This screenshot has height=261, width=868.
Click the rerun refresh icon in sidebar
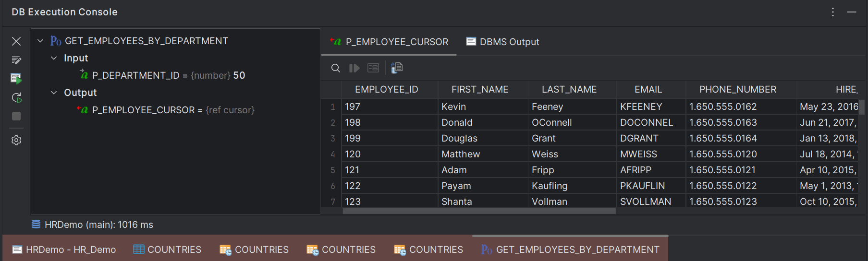coord(16,98)
